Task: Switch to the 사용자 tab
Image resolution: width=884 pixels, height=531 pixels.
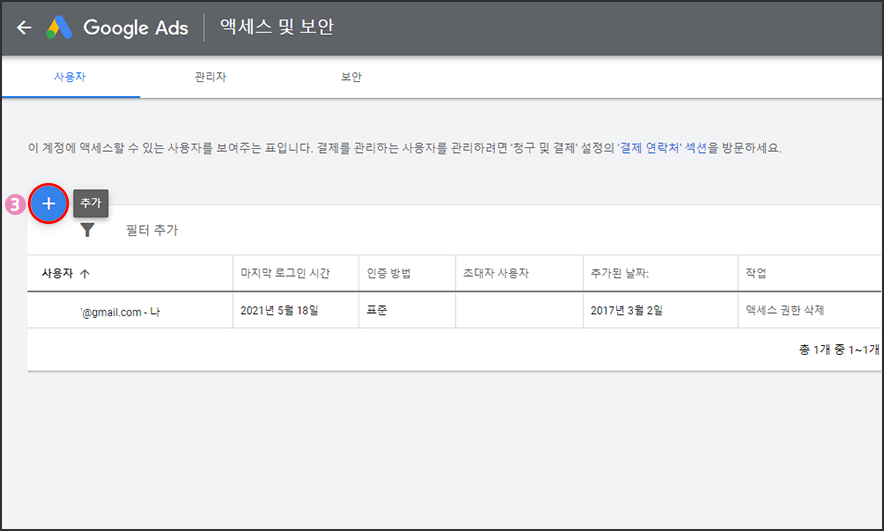Action: [70, 77]
